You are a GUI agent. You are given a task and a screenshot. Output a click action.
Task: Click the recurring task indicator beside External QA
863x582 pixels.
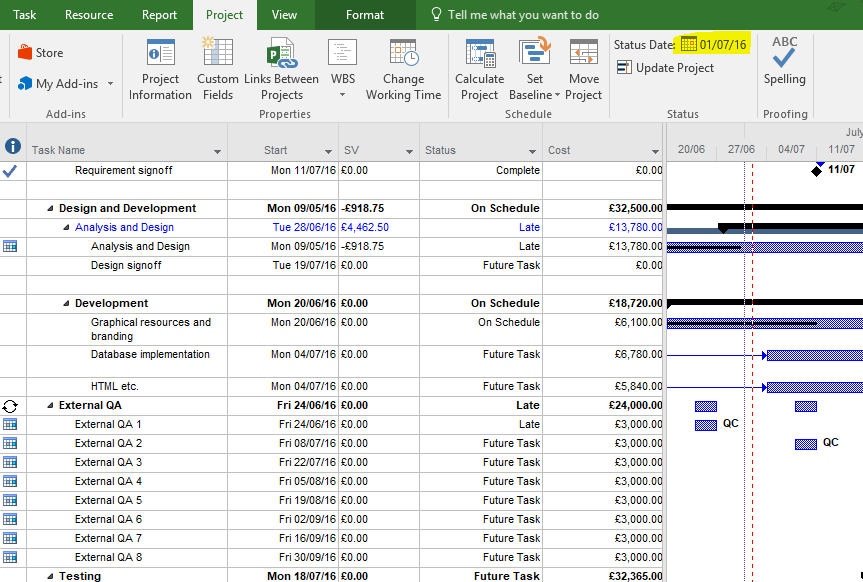coord(10,405)
